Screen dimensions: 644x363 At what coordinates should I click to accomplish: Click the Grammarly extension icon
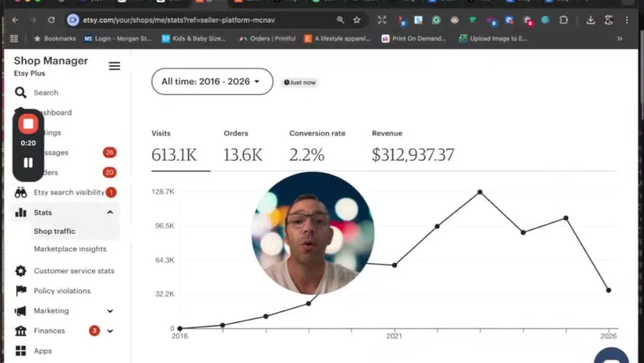436,20
